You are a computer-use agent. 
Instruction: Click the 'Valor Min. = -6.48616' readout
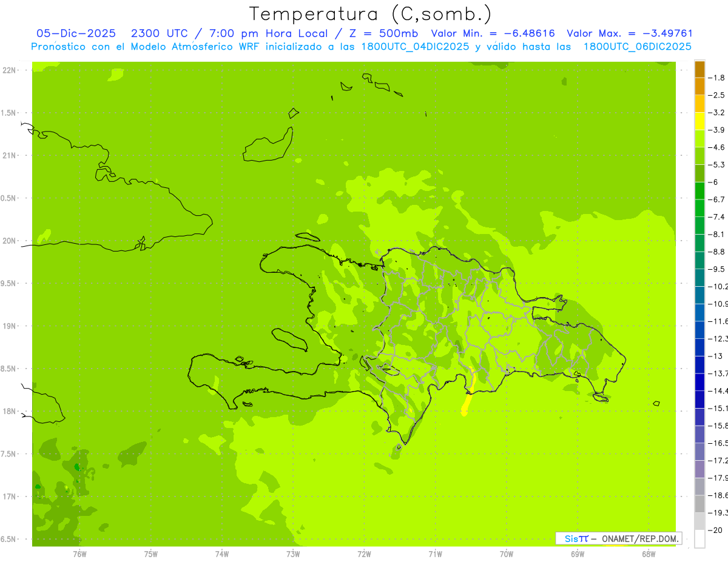coord(493,33)
